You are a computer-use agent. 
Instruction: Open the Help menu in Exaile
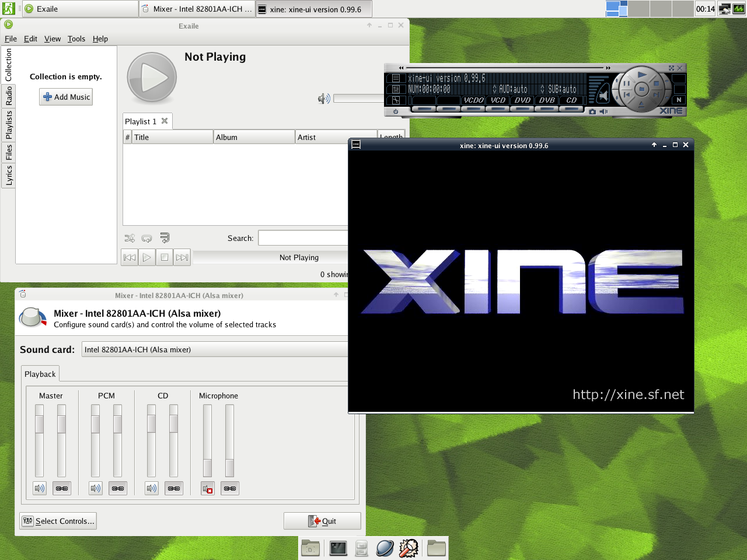[x=100, y=38]
